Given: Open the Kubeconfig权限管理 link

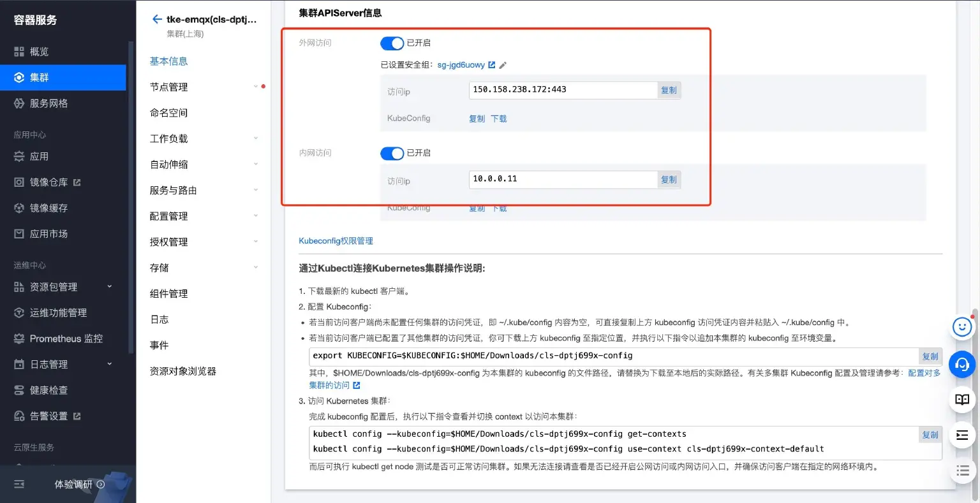Looking at the screenshot, I should pyautogui.click(x=336, y=240).
